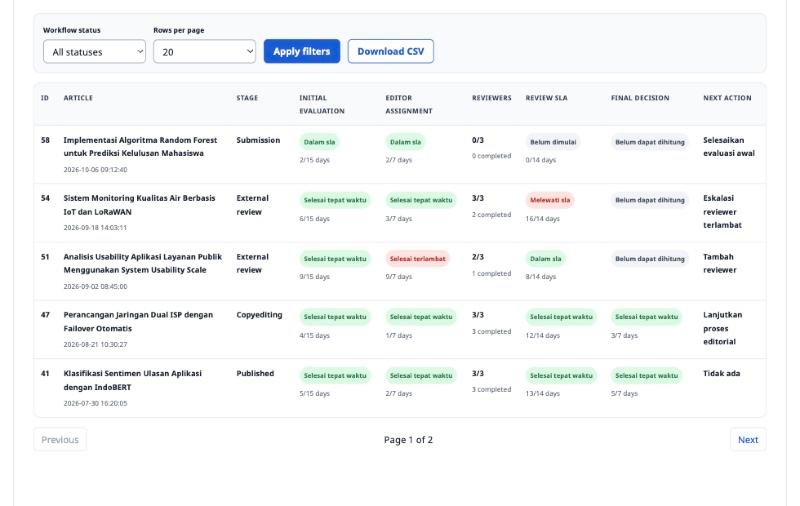Click the Published stage cell
This screenshot has width=800, height=506.
pos(255,374)
